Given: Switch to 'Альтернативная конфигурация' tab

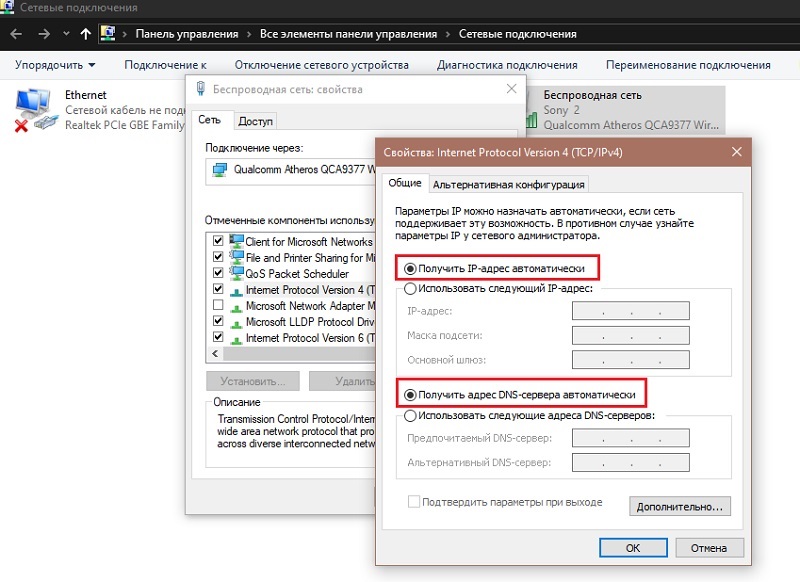Looking at the screenshot, I should click(x=508, y=184).
